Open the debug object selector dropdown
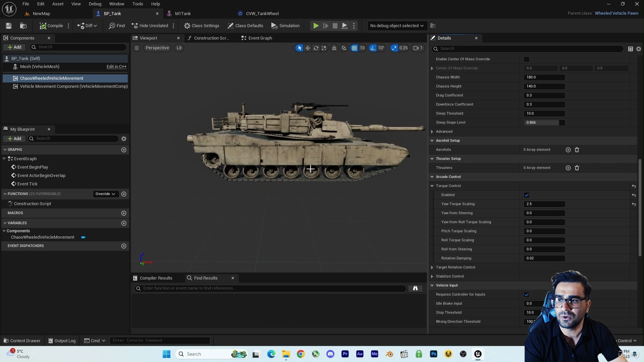This screenshot has width=644, height=362. click(397, 26)
